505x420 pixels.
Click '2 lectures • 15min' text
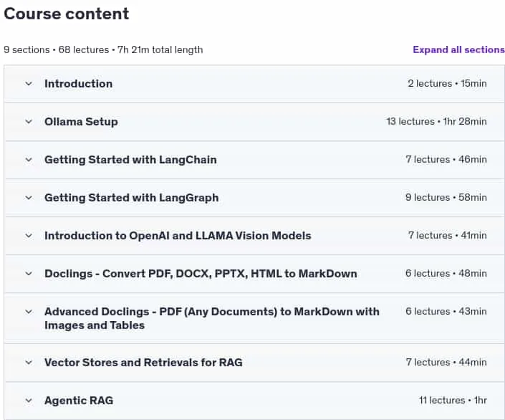pos(447,84)
